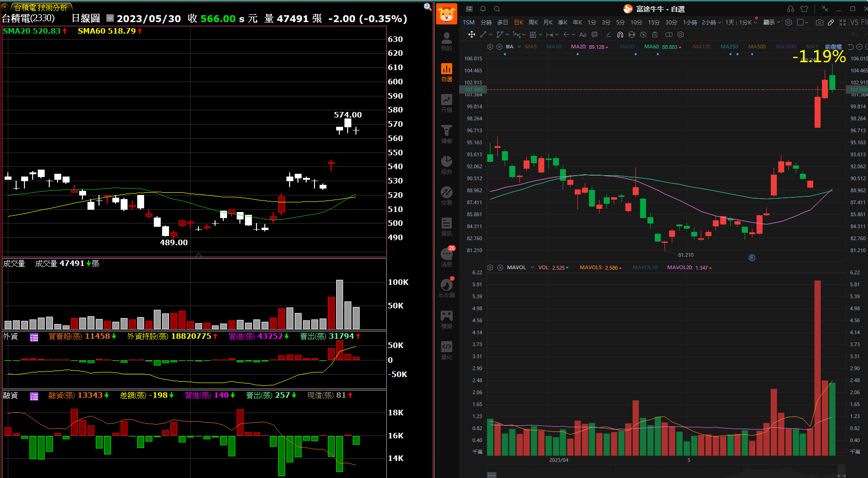868x478 pixels.
Task: Click the 前復權 adjustment button
Action: point(833,47)
